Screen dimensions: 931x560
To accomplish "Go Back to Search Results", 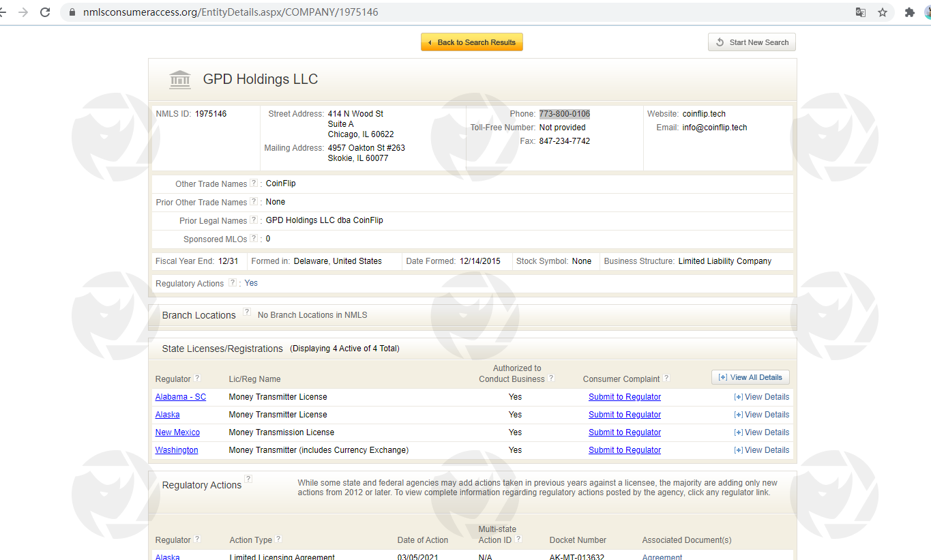I will [472, 42].
